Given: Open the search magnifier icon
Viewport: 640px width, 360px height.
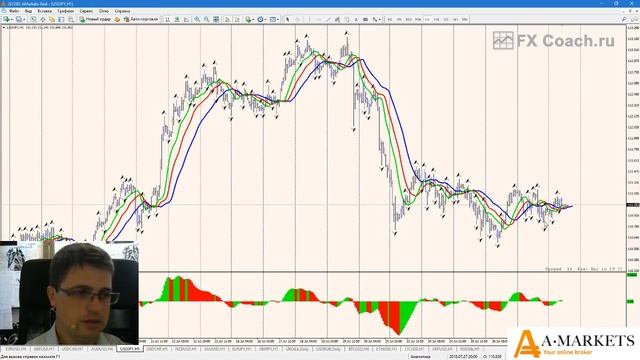Looking at the screenshot, I should [624, 19].
